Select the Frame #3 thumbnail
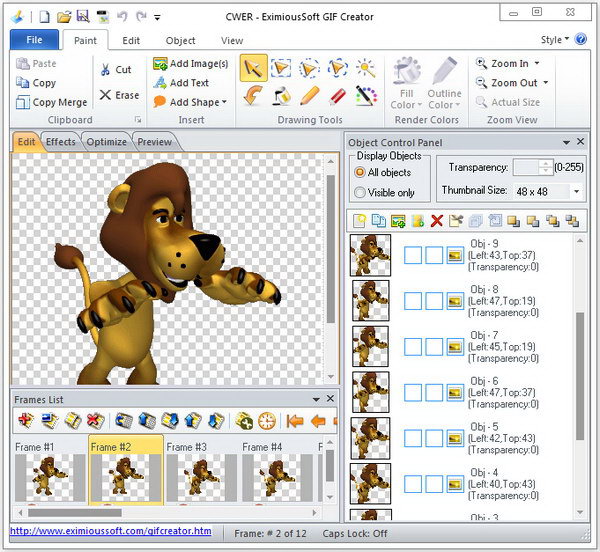This screenshot has width=600, height=552. [x=201, y=470]
